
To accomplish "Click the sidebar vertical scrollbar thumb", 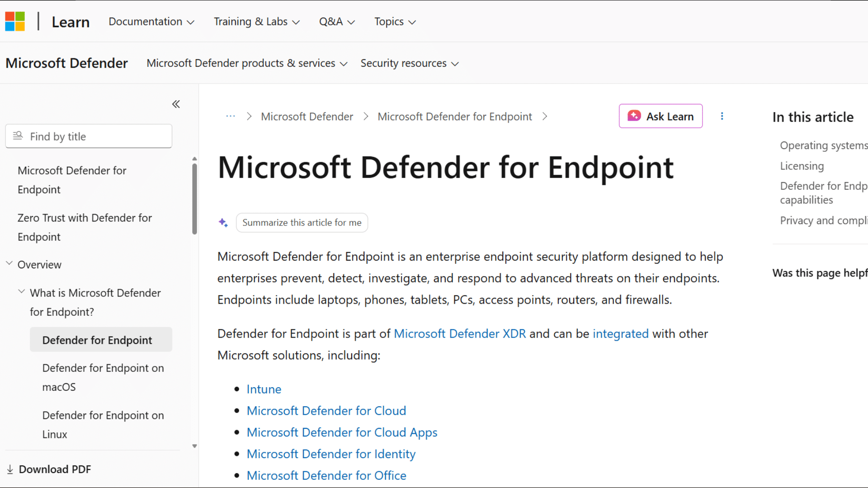I will [x=194, y=199].
